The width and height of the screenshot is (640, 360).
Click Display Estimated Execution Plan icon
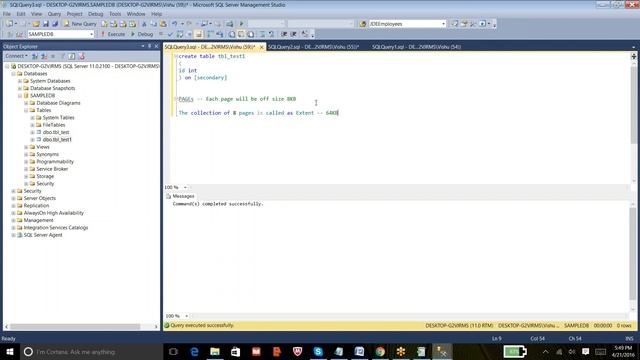coord(180,34)
